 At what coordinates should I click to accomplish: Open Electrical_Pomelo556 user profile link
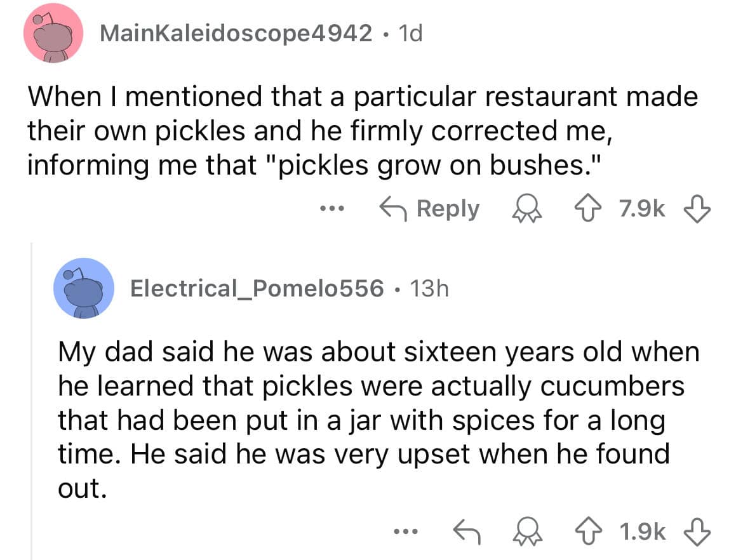coord(257,288)
